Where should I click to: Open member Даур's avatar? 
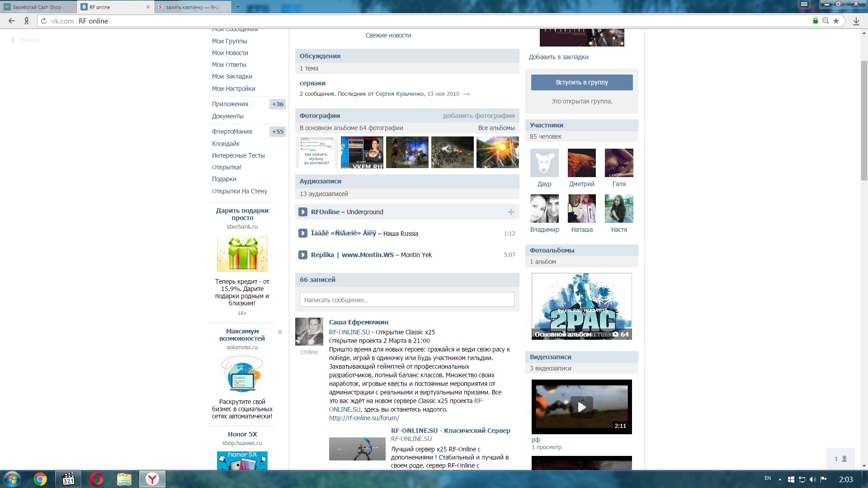pyautogui.click(x=544, y=163)
